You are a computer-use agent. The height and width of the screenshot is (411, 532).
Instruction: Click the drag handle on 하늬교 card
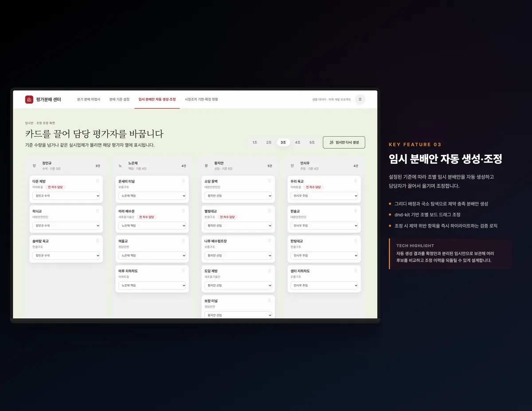[x=98, y=211]
